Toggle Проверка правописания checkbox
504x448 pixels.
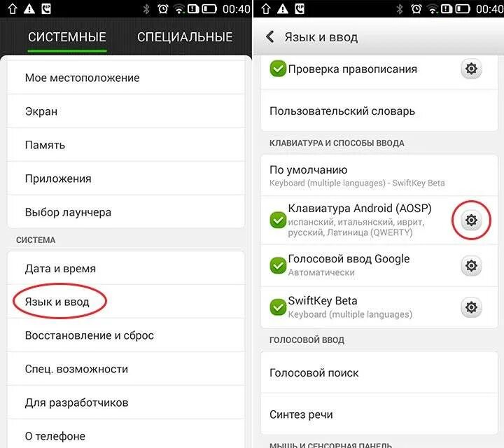point(278,69)
